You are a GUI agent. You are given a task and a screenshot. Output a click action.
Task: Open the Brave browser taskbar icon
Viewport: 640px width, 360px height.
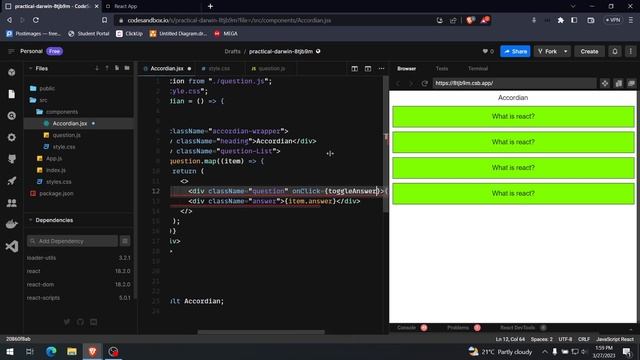point(92,351)
